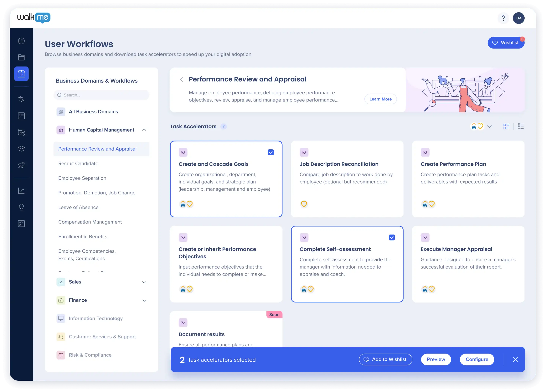Click the Preview button

[436, 360]
